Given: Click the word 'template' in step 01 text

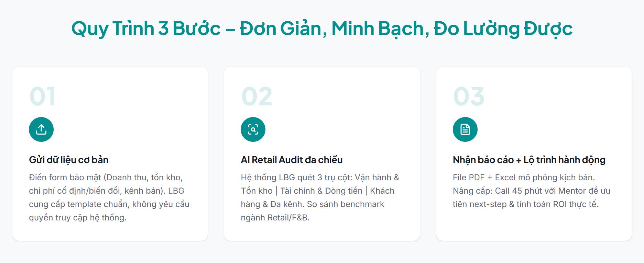Looking at the screenshot, I should click(83, 204).
